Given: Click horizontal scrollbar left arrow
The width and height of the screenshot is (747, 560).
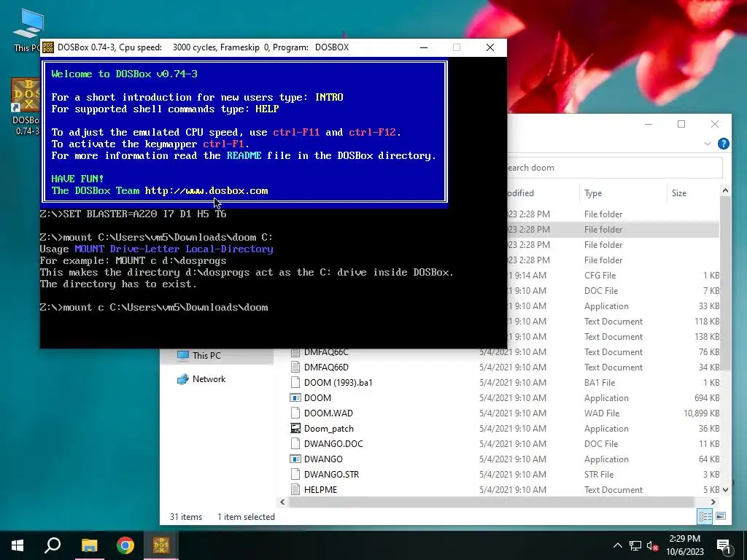Looking at the screenshot, I should (x=282, y=502).
